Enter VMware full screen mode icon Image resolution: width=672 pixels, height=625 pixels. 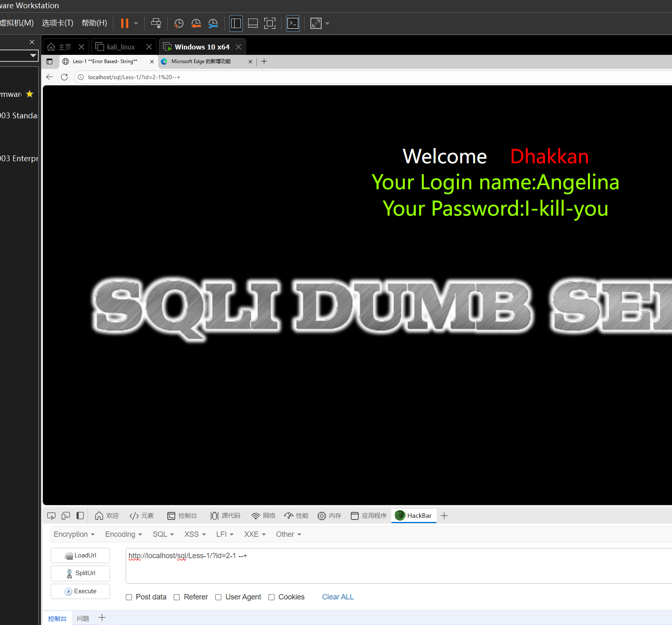(x=270, y=23)
